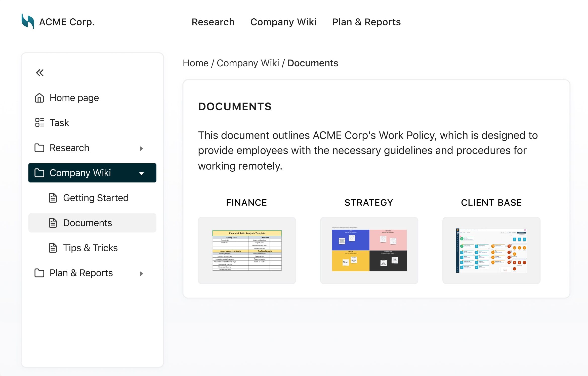Click the document icon beside sidebar Documents
Viewport: 588px width, 376px height.
[x=53, y=223]
